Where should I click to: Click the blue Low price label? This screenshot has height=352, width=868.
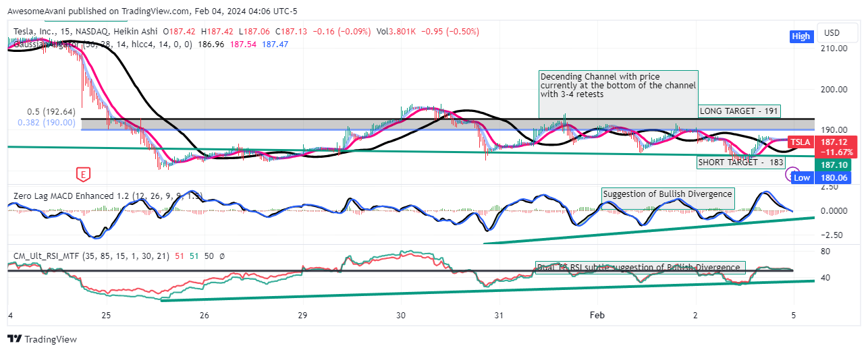pos(801,177)
